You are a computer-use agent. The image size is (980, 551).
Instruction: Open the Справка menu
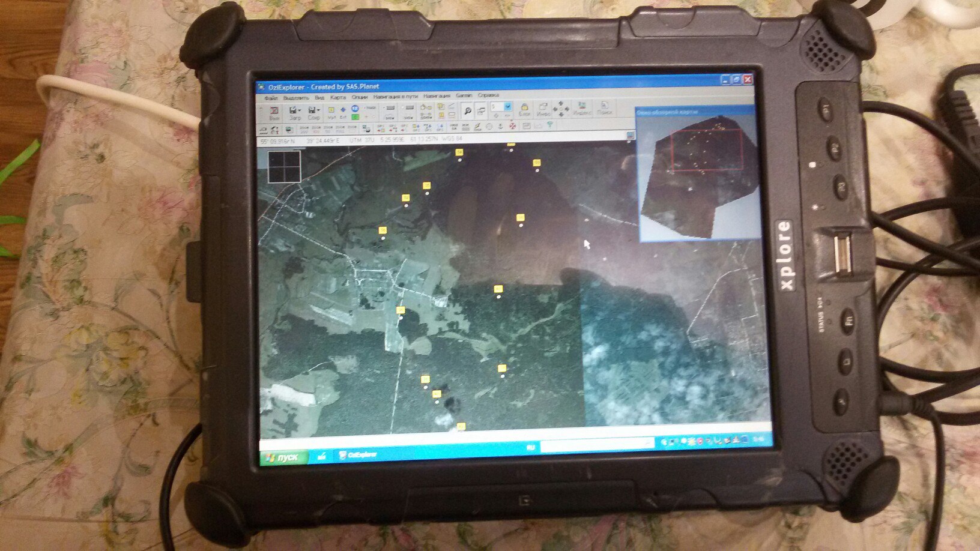[x=488, y=95]
